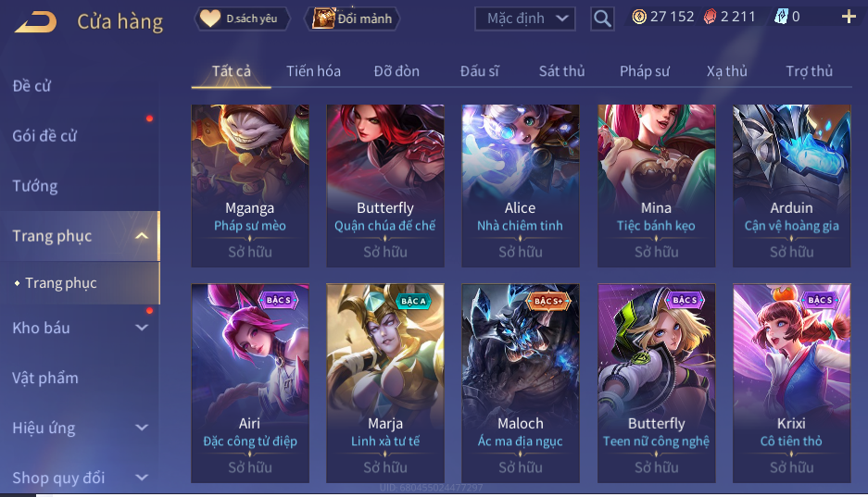Viewport: 868px width, 497px height.
Task: Click the gold coin balance icon
Action: (639, 18)
